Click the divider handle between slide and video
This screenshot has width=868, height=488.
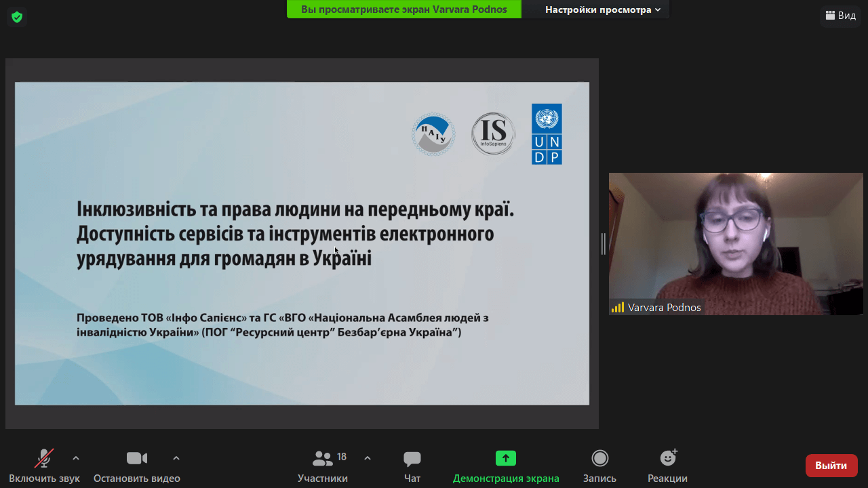pos(603,244)
